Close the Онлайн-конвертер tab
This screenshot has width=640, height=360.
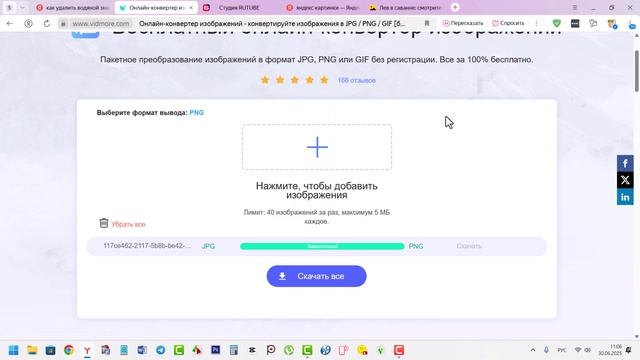[x=191, y=7]
